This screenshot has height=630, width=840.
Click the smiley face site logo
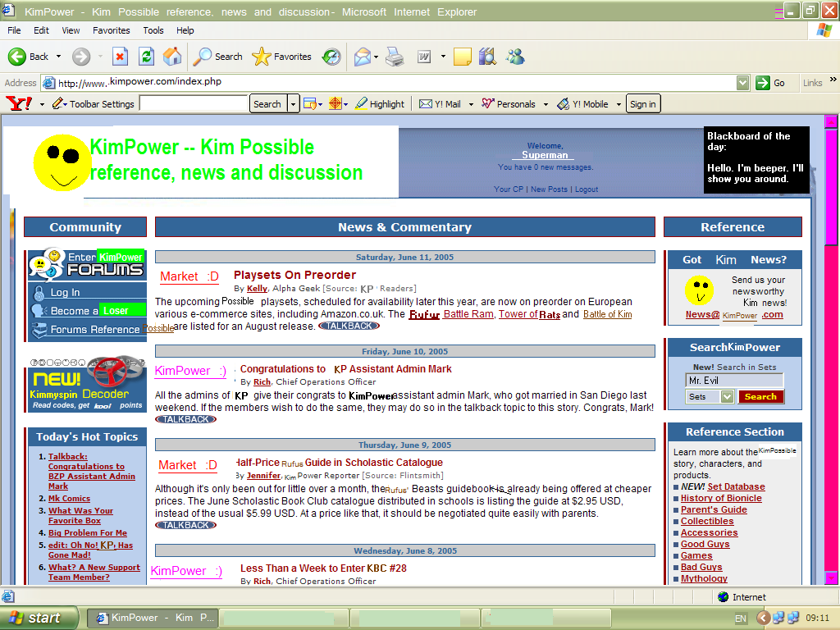[62, 162]
